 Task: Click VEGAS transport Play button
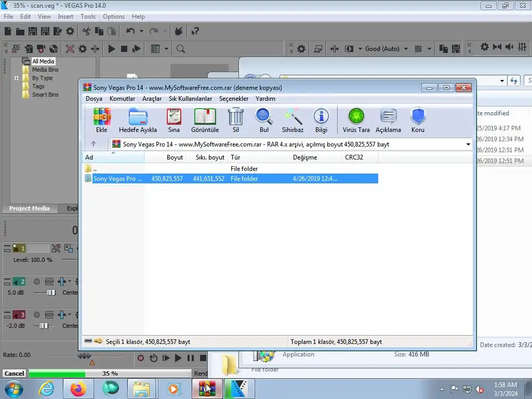pyautogui.click(x=178, y=358)
